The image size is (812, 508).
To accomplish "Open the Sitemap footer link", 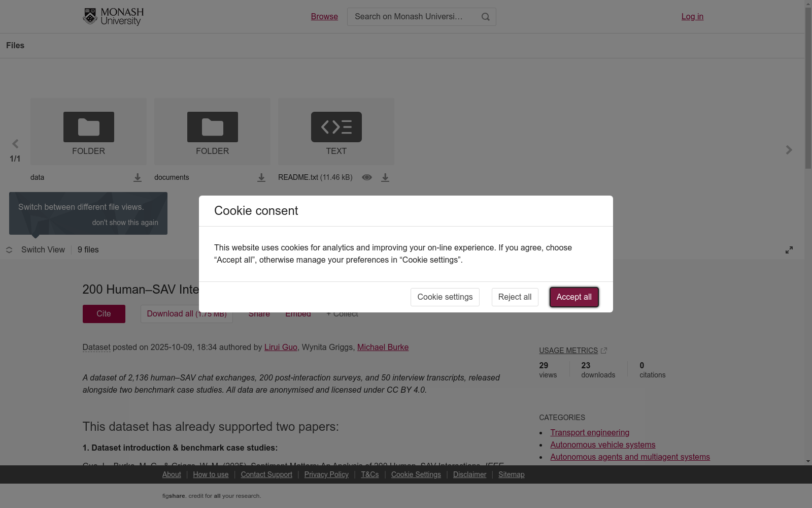I will tap(512, 474).
